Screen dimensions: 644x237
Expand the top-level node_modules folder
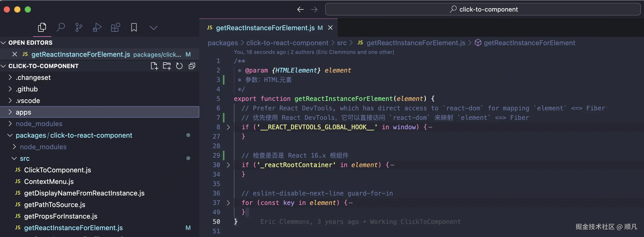tap(100, 124)
